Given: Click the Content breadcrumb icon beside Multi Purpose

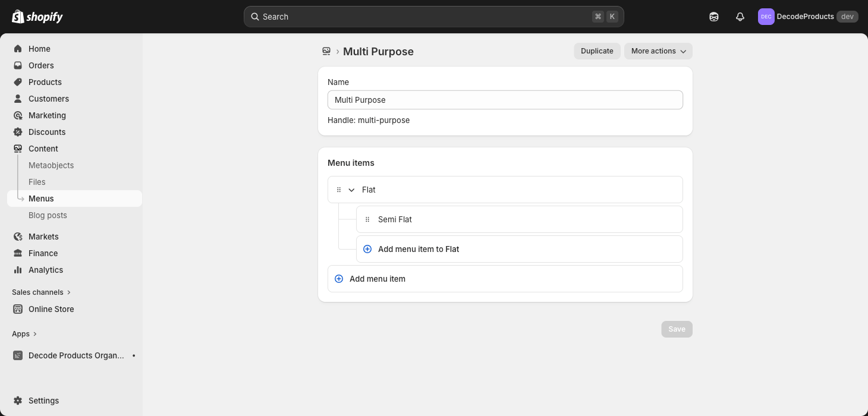Looking at the screenshot, I should tap(326, 51).
